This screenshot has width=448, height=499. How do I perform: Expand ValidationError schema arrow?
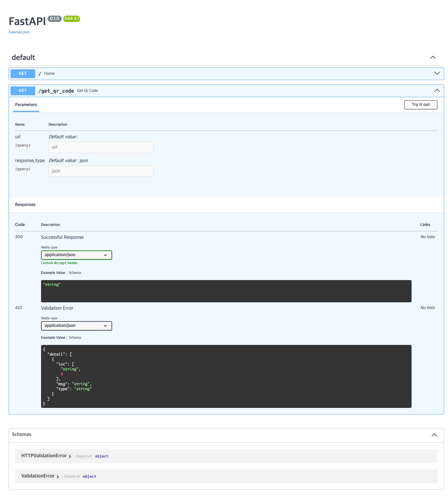[x=58, y=477]
